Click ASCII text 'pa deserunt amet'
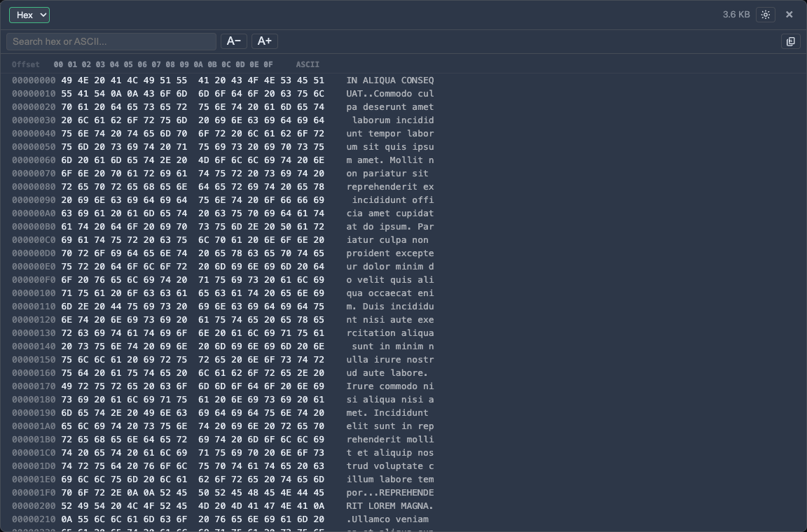Image resolution: width=807 pixels, height=532 pixels. point(390,107)
